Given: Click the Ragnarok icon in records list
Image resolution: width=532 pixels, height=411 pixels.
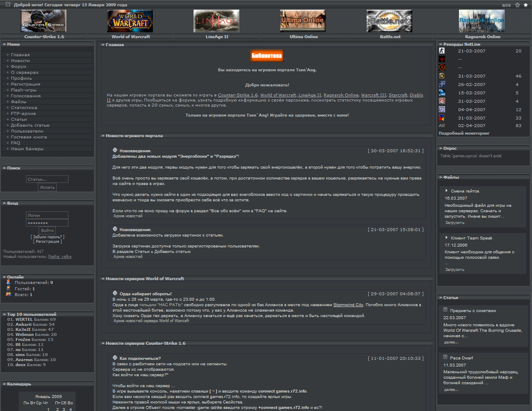Looking at the screenshot, I should 442,101.
